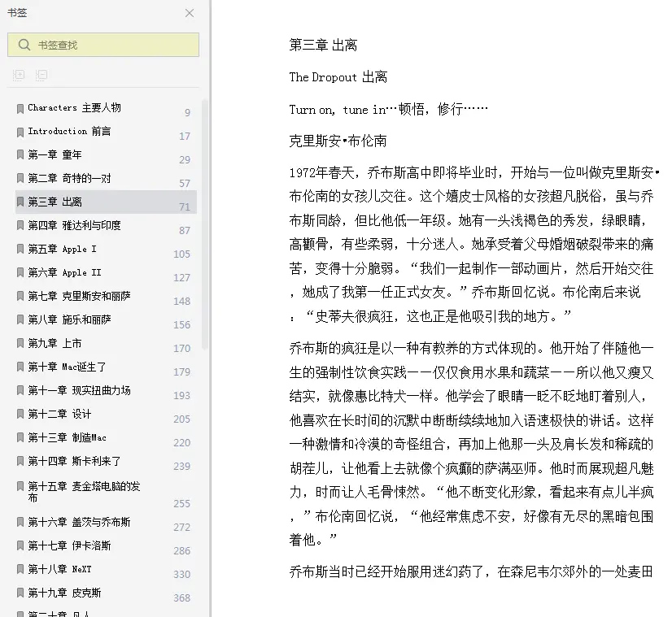Click bookmark icon beside 第九章 上市
This screenshot has height=617, width=672.
20,343
